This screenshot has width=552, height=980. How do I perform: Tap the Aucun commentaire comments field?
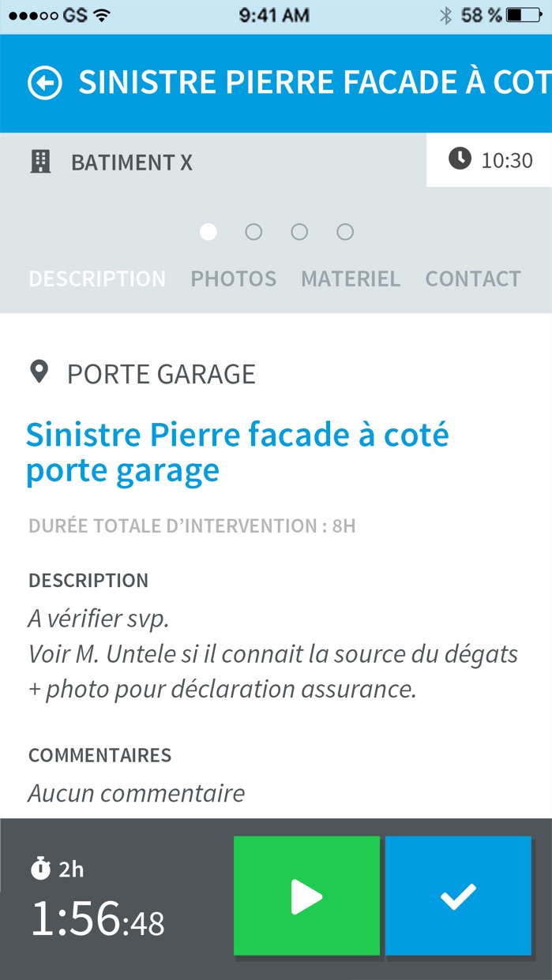click(x=137, y=793)
